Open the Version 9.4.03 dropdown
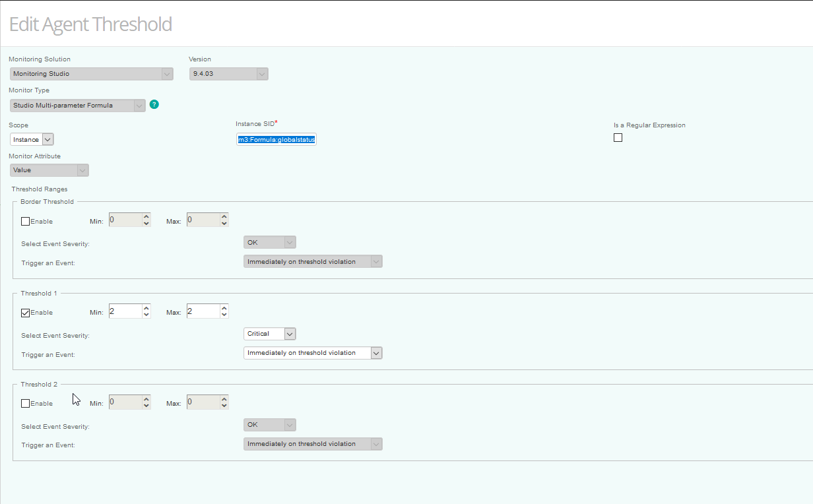Screen dimensions: 813x504 (x=228, y=74)
